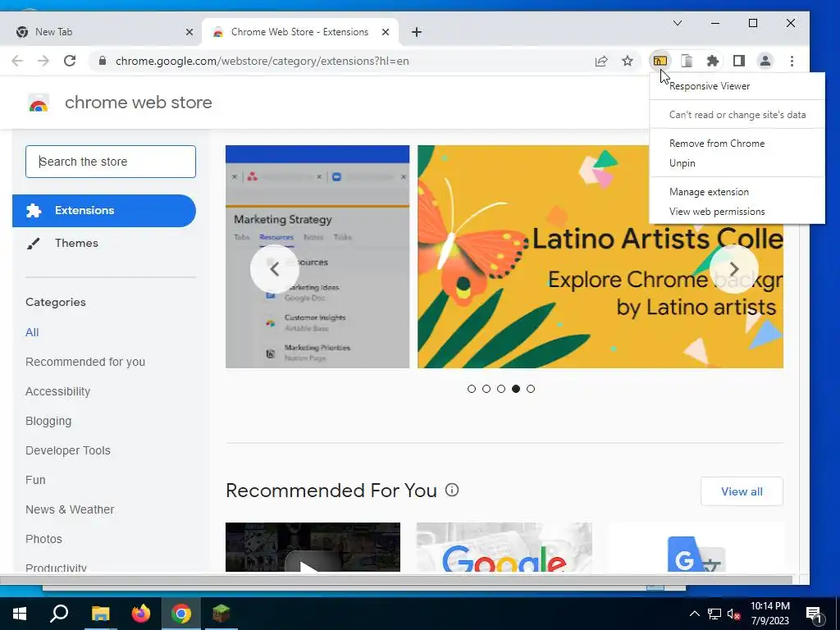The image size is (840, 630).
Task: Open the tab search dropdown arrow
Action: (x=677, y=23)
